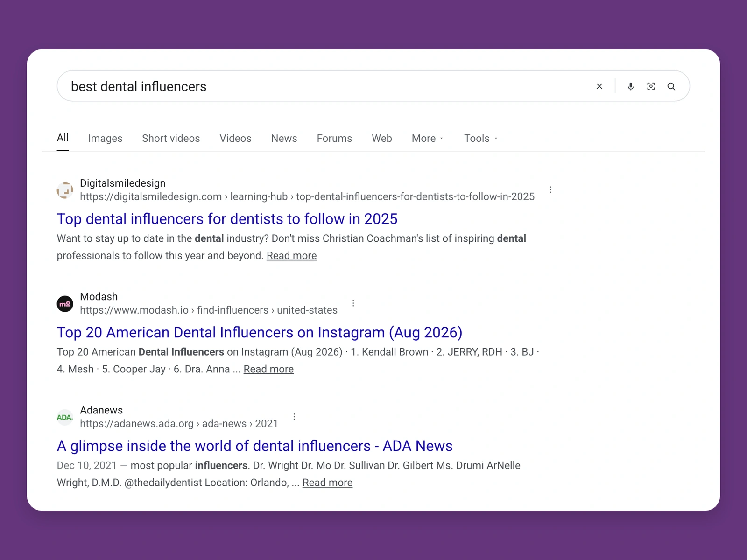Open more options for the Modash result
The image size is (747, 560).
(x=353, y=303)
